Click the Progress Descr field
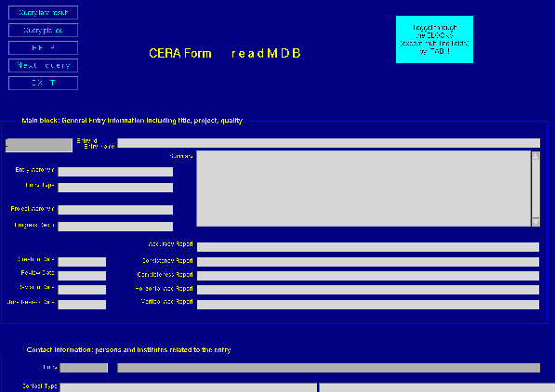Image resolution: width=555 pixels, height=392 pixels. pos(115,227)
